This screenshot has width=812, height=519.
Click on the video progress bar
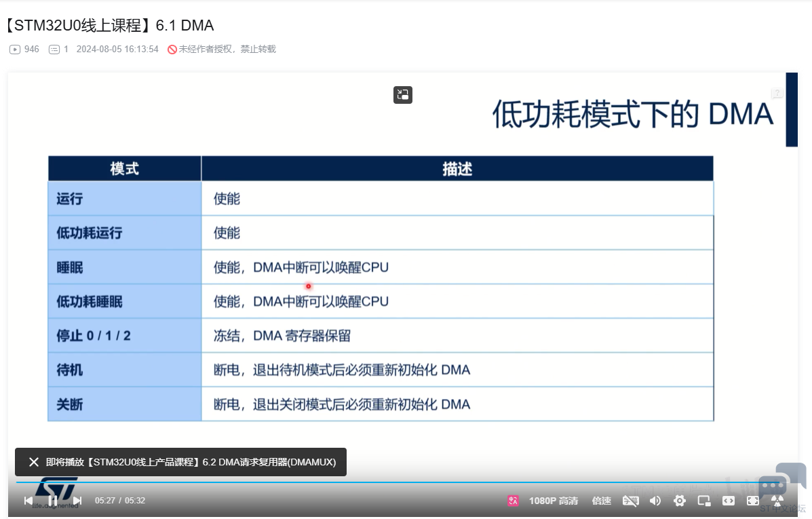[402, 483]
